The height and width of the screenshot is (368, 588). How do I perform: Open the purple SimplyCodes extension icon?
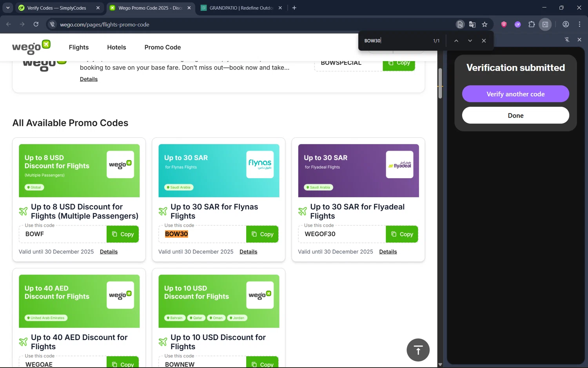[518, 24]
